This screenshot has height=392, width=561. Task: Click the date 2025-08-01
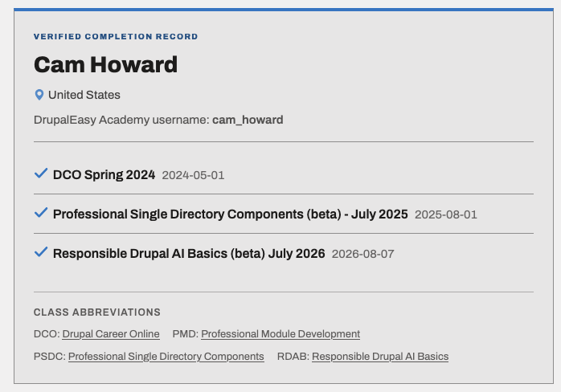click(x=446, y=214)
